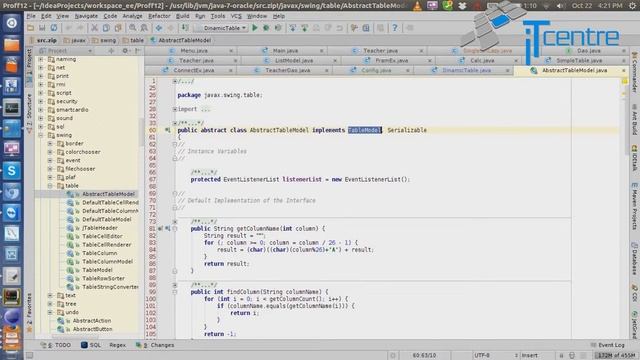The height and width of the screenshot is (360, 640).
Task: Click the VCS Commit Changes icon
Action: [304, 28]
